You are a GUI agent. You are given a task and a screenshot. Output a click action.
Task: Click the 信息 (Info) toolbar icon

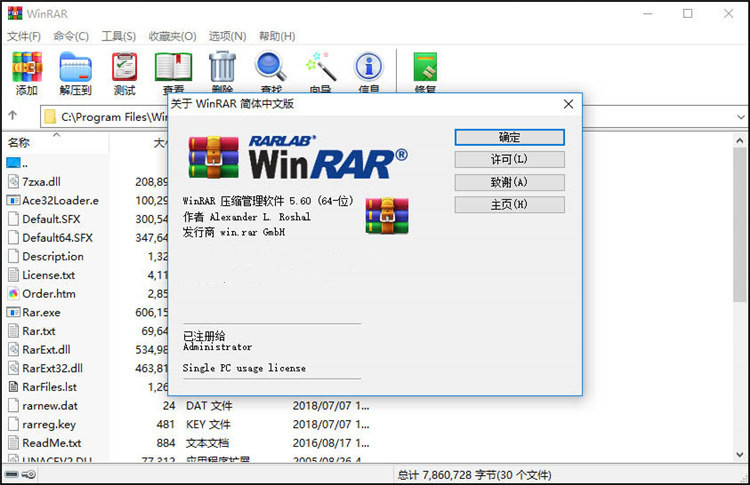[369, 68]
